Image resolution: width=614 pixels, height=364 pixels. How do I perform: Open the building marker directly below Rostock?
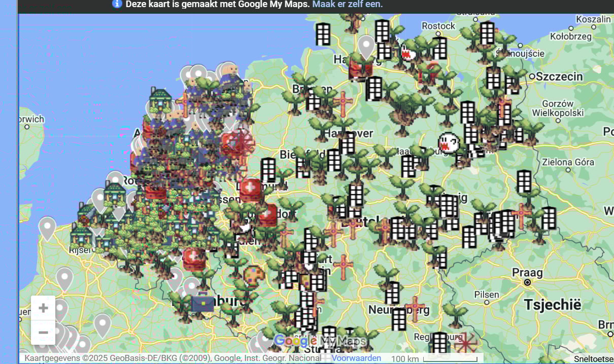coord(439,48)
